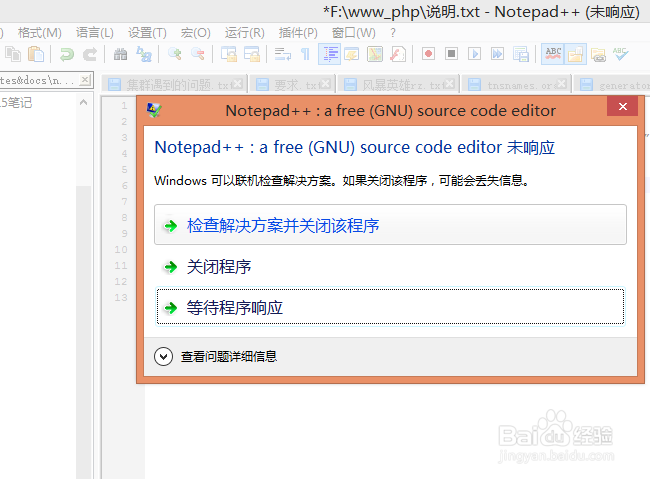Screen dimensions: 650x479
Task: Choose 关闭程序 to close program
Action: tap(390, 266)
